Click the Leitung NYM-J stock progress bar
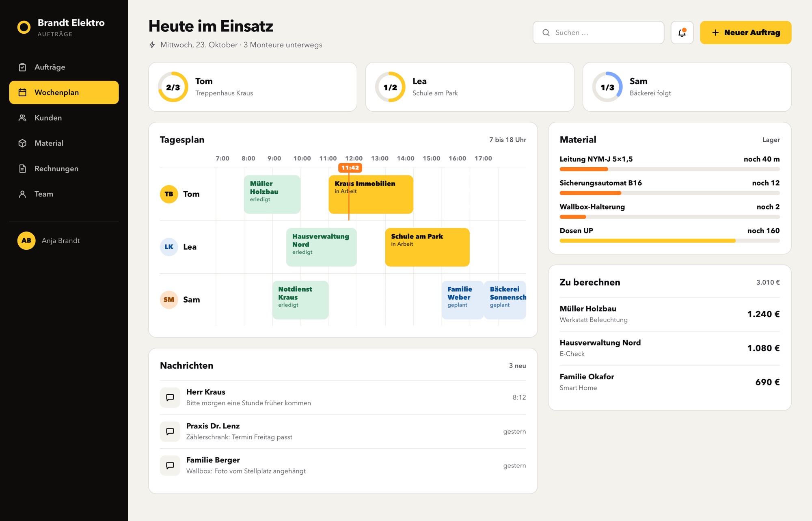The image size is (812, 521). [670, 169]
